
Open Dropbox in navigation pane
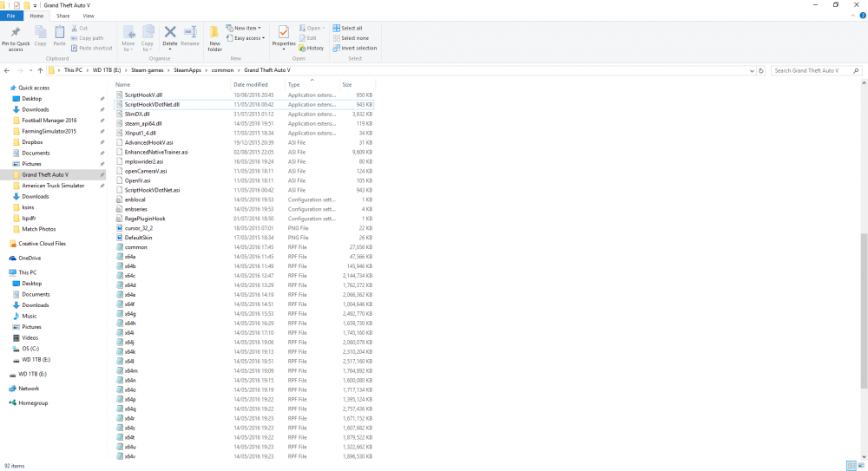click(x=32, y=142)
